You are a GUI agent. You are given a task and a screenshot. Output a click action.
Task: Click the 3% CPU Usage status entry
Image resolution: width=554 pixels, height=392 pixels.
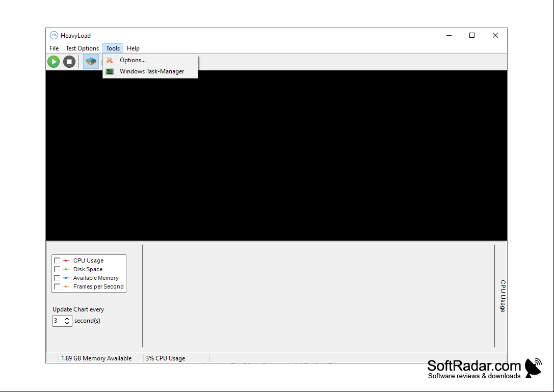tap(165, 358)
